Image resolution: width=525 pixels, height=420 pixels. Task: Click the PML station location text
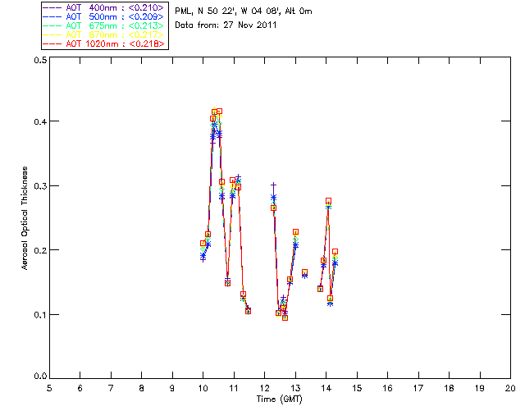click(244, 11)
